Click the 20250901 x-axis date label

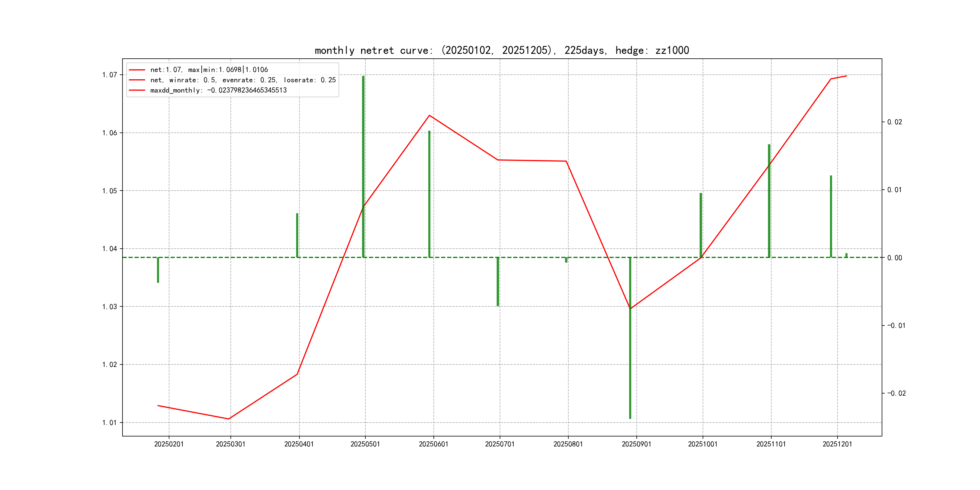(x=636, y=444)
